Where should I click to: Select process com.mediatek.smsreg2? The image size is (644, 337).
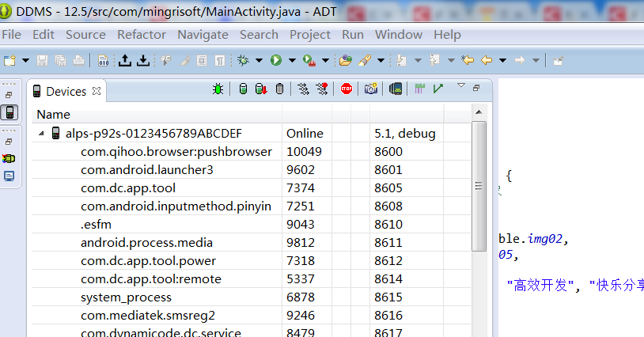tap(148, 315)
